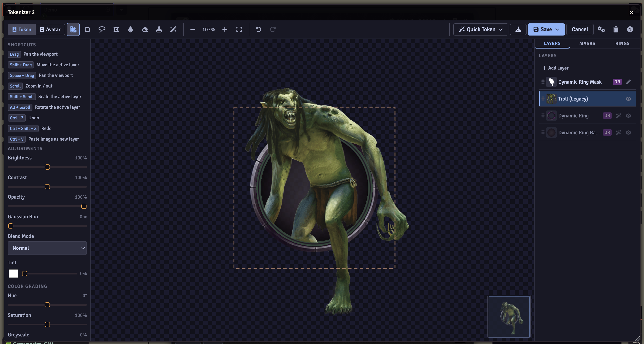Open the Quick Token dropdown
The height and width of the screenshot is (344, 644).
[x=481, y=29]
